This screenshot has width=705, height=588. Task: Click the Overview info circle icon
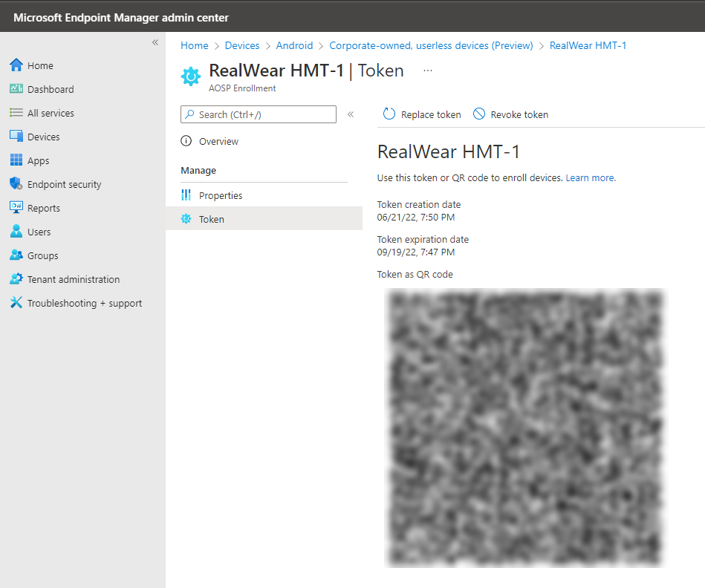[186, 141]
